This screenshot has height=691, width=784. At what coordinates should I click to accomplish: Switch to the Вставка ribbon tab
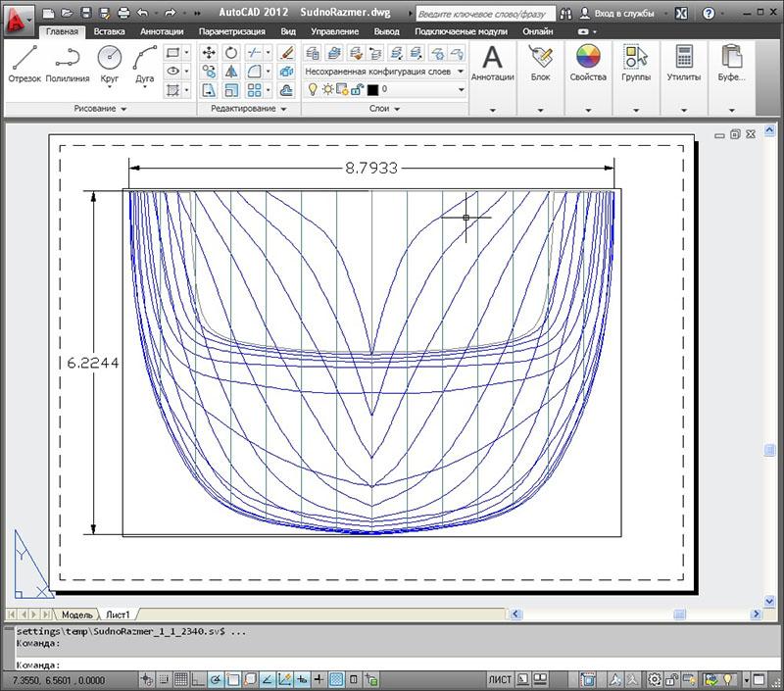pos(109,31)
